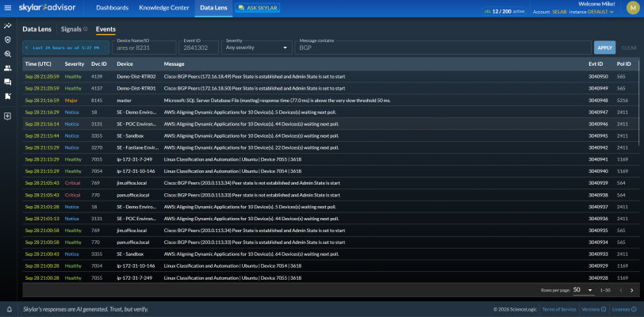644x317 pixels.
Task: Sort by the Severity column header
Action: tap(75, 64)
